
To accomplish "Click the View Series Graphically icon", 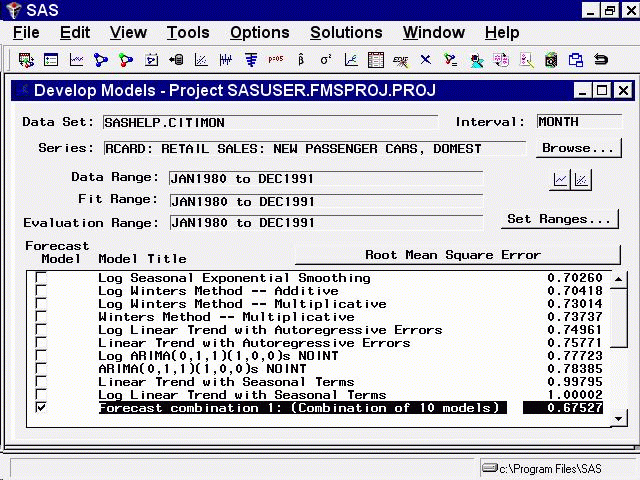I will (561, 180).
